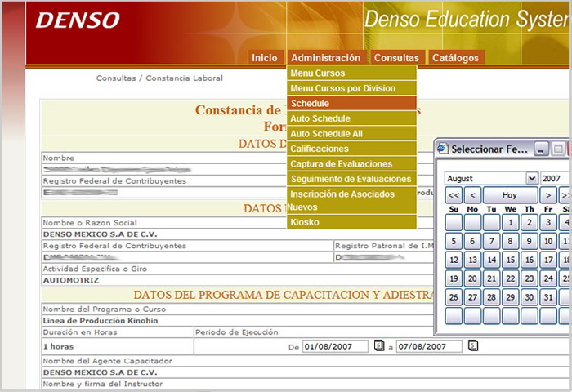Open Kiosko from the menu
Viewport: 572px width, 392px height.
[351, 222]
